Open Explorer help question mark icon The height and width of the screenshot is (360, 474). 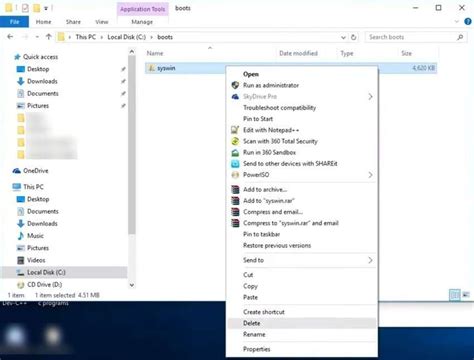(x=468, y=22)
